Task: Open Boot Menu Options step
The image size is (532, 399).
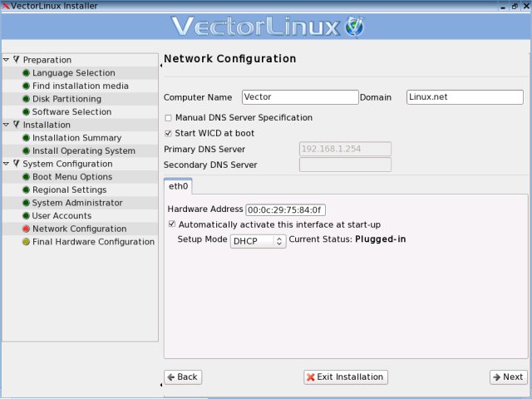Action: [72, 177]
